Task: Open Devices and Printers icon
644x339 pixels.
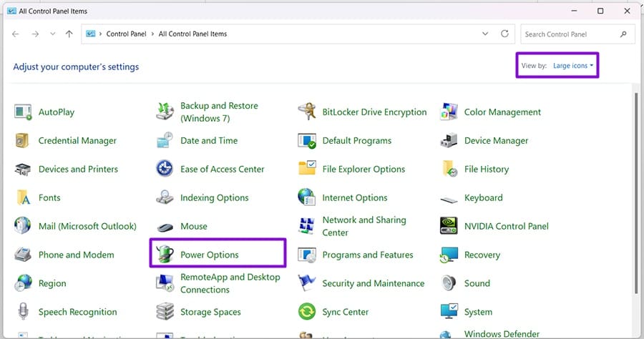Action: (23, 169)
